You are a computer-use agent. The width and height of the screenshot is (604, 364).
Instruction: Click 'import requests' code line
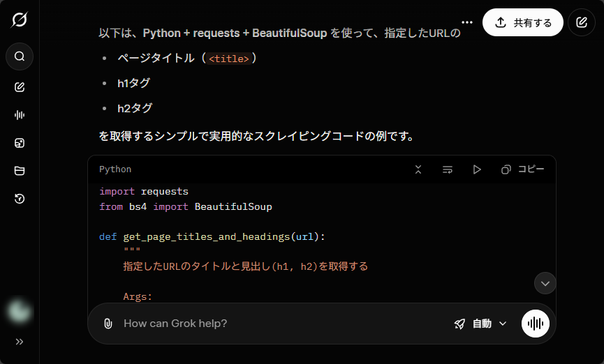[x=144, y=191]
